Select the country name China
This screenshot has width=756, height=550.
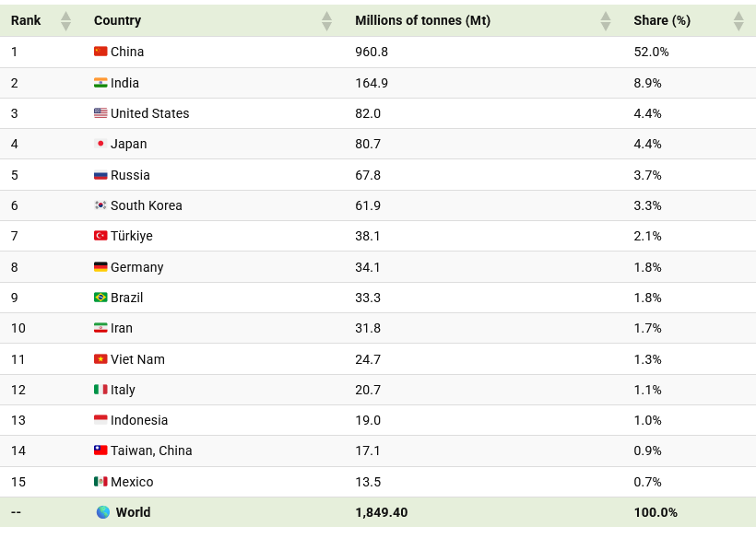(x=127, y=52)
